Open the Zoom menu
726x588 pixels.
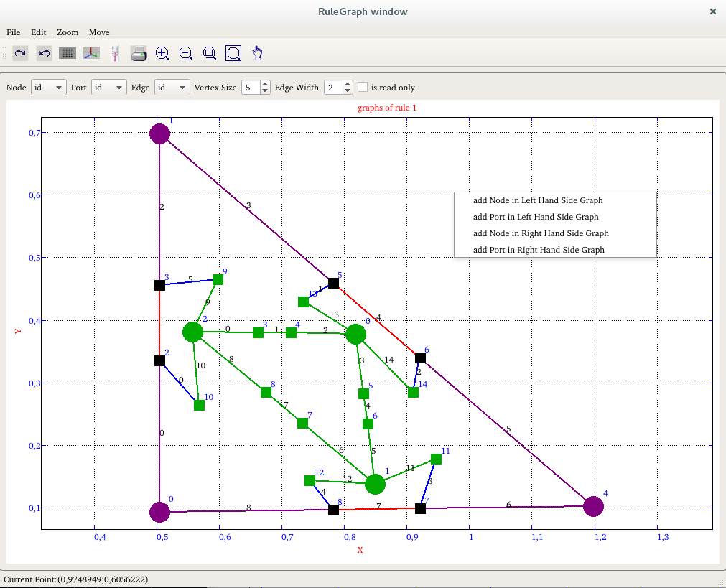coord(68,32)
